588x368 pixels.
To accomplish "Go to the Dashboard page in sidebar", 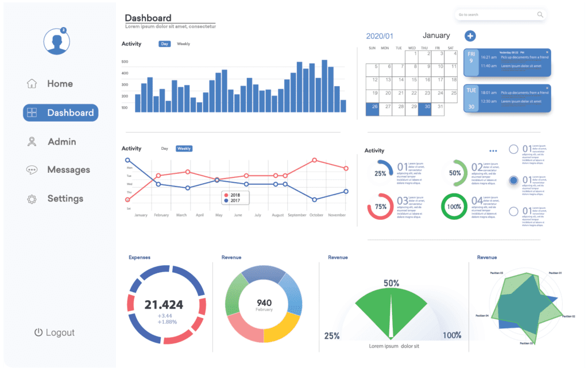I will (x=61, y=113).
